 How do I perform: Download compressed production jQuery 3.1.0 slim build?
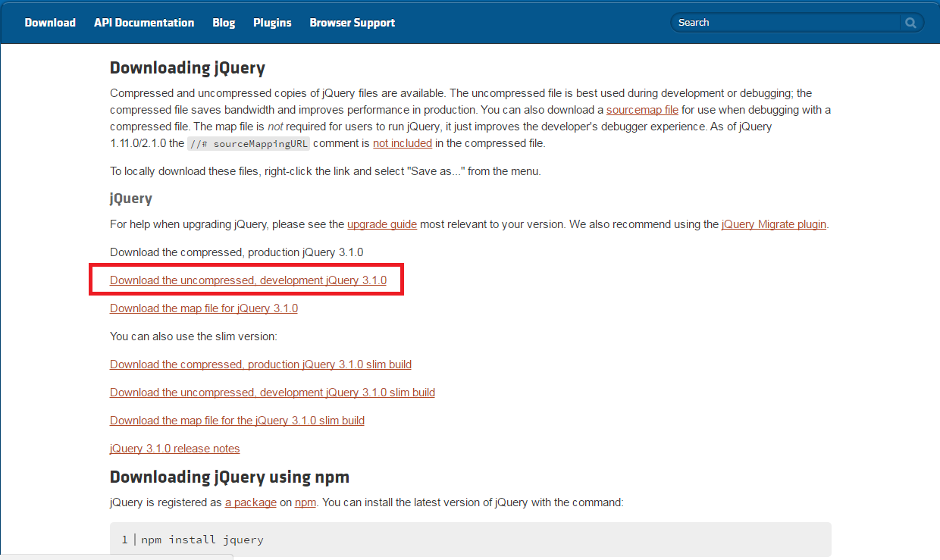[261, 364]
